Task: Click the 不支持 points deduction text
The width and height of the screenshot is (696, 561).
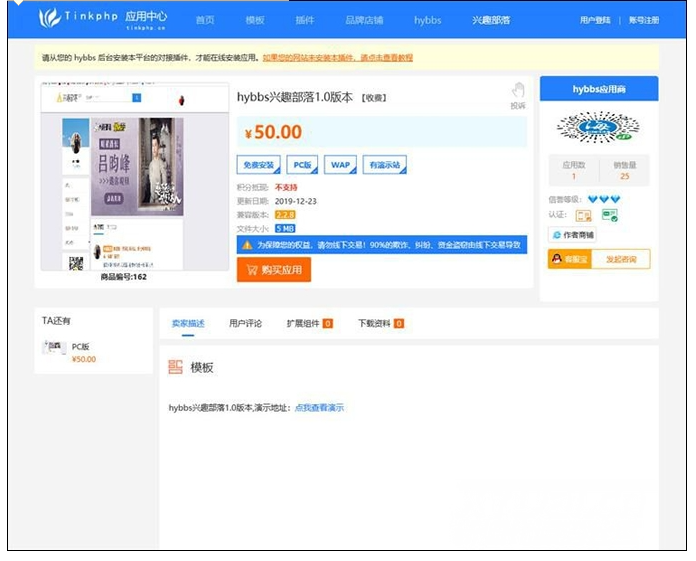Action: [x=286, y=187]
